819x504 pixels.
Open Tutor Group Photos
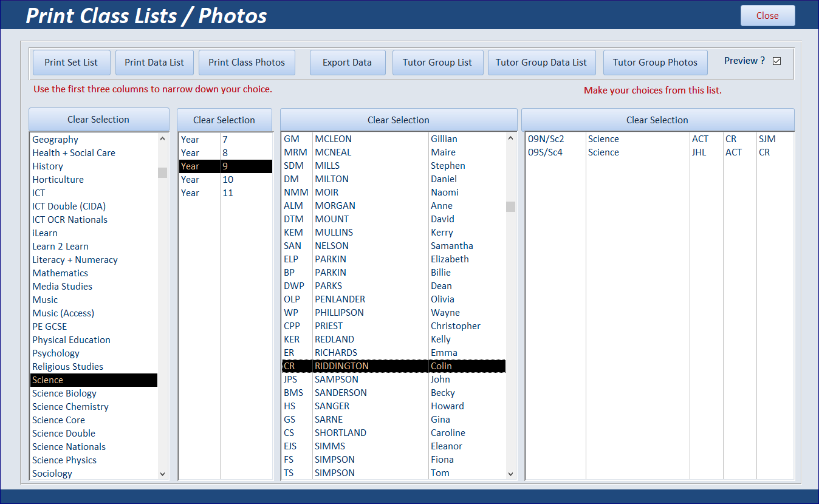tap(655, 63)
